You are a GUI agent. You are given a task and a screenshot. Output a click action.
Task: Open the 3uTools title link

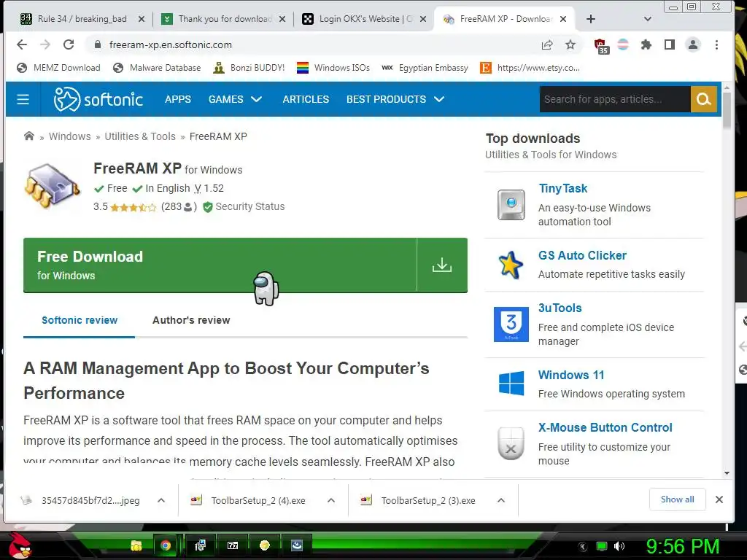click(560, 308)
